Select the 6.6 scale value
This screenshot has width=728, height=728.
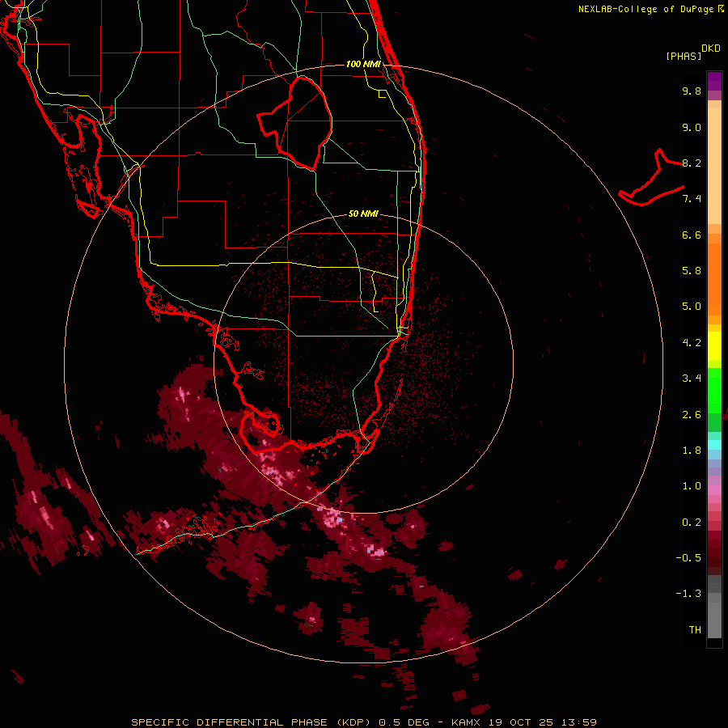pos(692,235)
